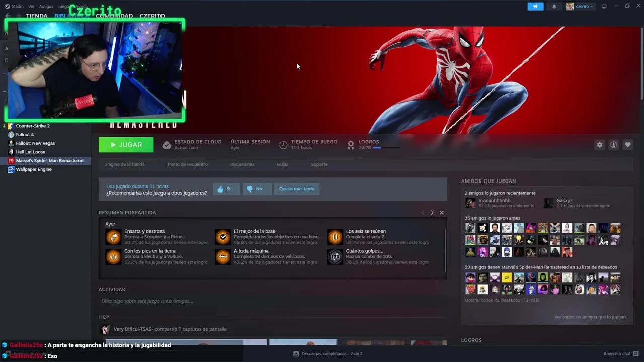Close the Resumen pospartida panel

coord(442,213)
